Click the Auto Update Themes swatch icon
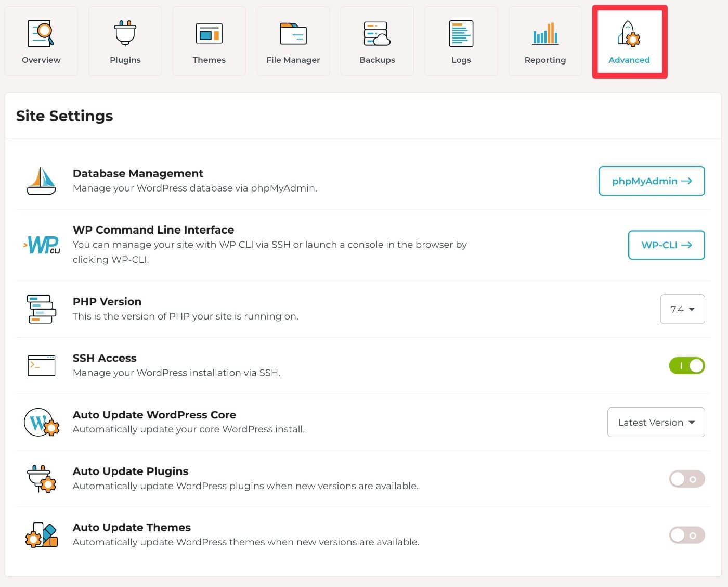728x587 pixels. click(x=42, y=535)
